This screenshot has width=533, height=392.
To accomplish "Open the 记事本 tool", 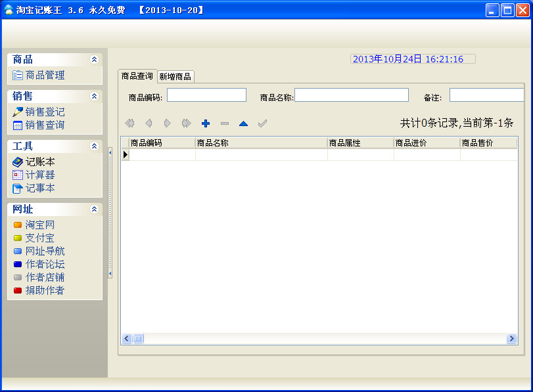I will pos(40,188).
